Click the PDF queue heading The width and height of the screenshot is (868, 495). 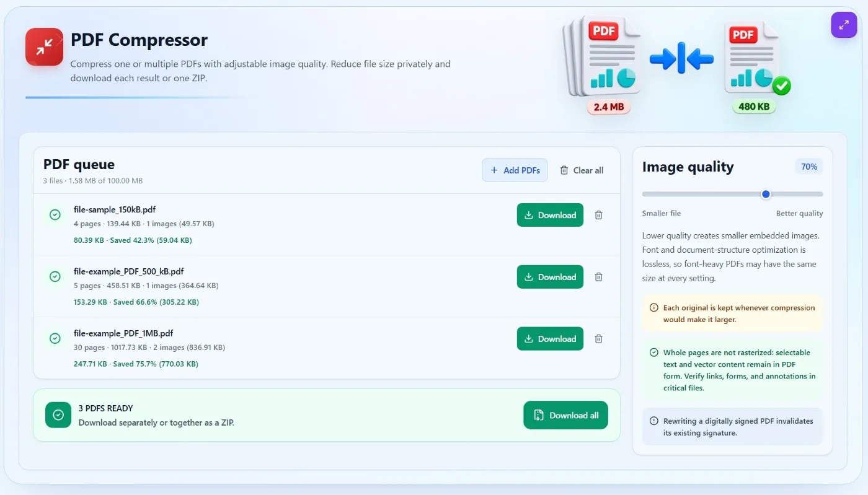tap(79, 164)
